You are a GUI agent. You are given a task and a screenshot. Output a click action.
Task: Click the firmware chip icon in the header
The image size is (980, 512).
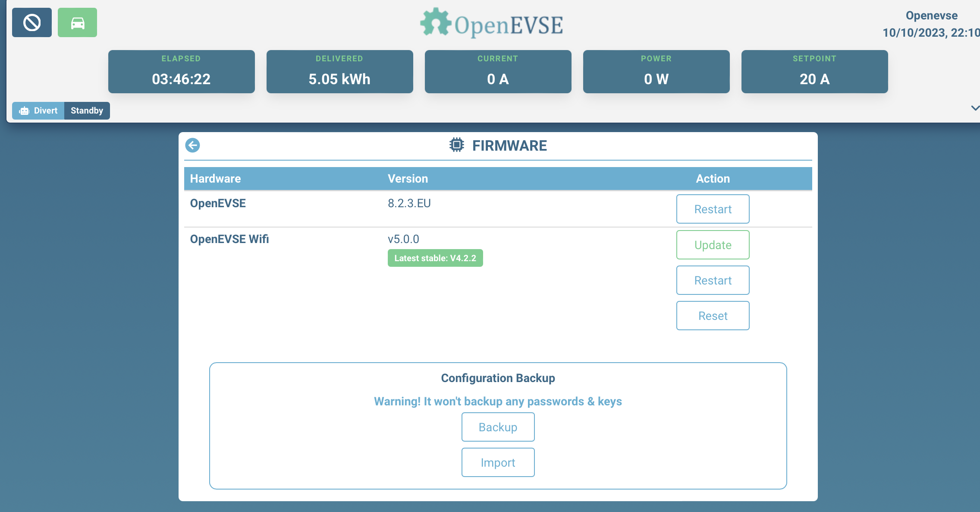456,145
